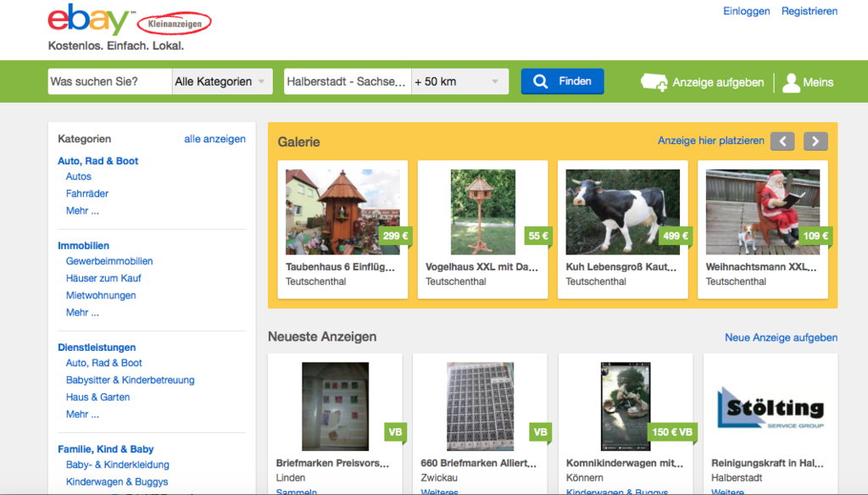
Task: Select Häuser zum Kauf subcategory
Action: click(x=103, y=279)
